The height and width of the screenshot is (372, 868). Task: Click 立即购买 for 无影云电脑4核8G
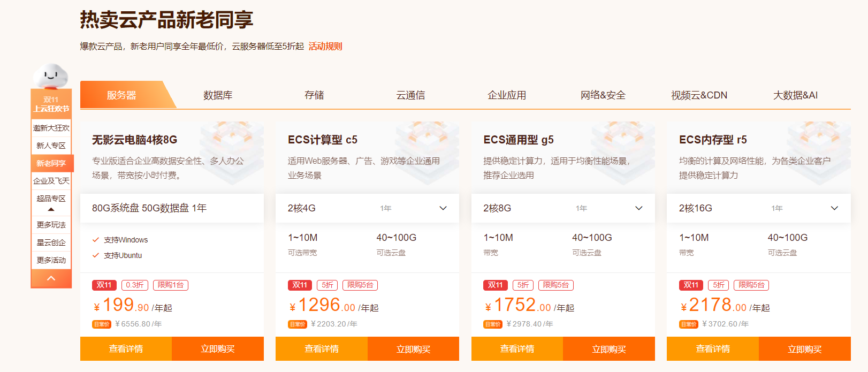pyautogui.click(x=218, y=348)
